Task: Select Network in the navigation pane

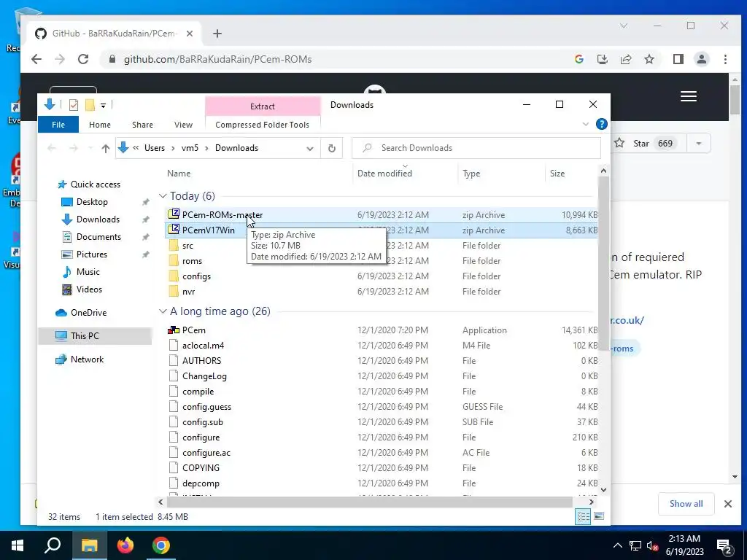Action: coord(87,359)
